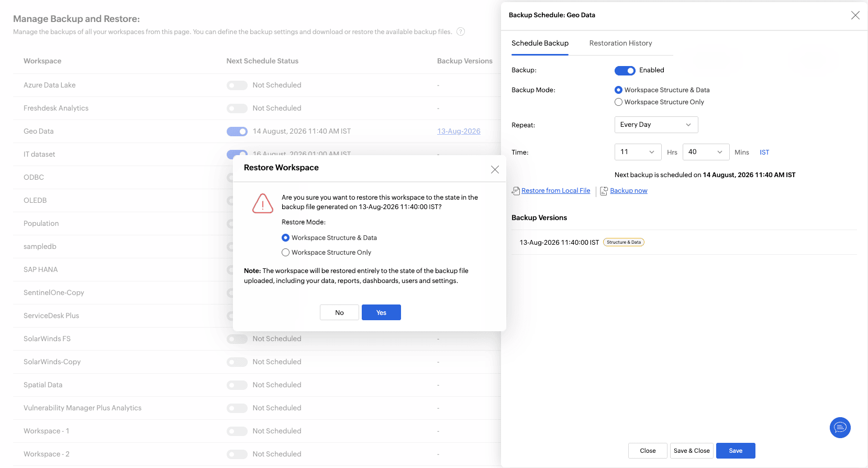Open the Repeat Every Day dropdown

coord(656,125)
